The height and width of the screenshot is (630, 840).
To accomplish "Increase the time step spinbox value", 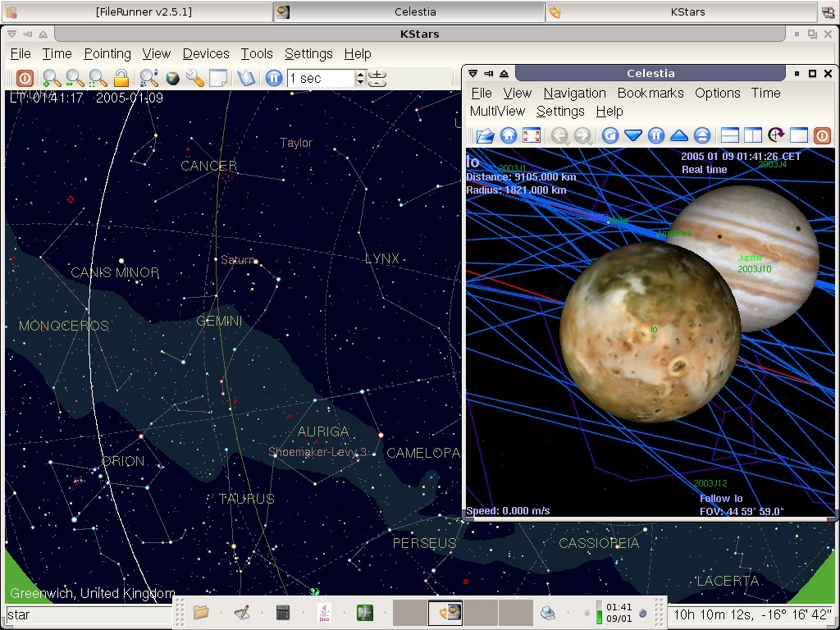I will coord(360,75).
